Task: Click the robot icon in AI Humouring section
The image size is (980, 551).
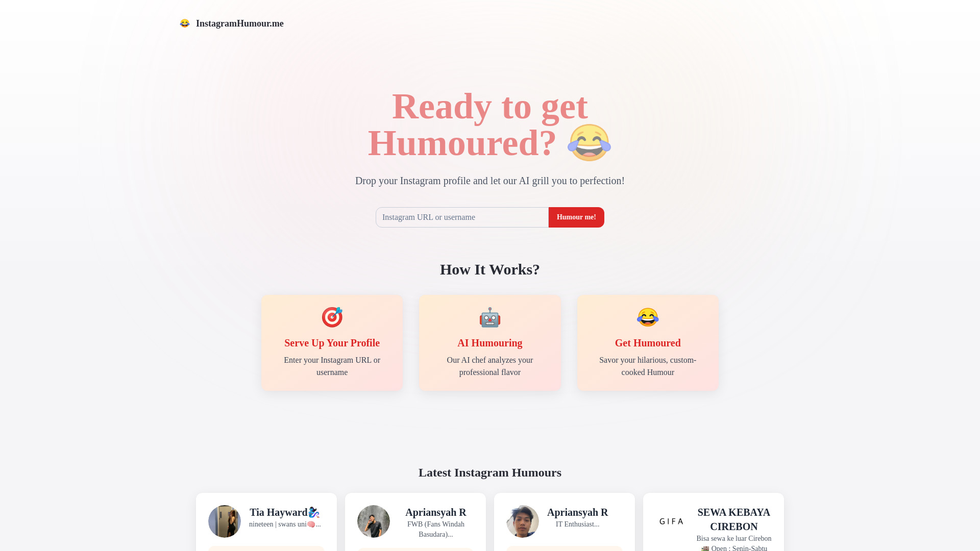Action: coord(490,317)
